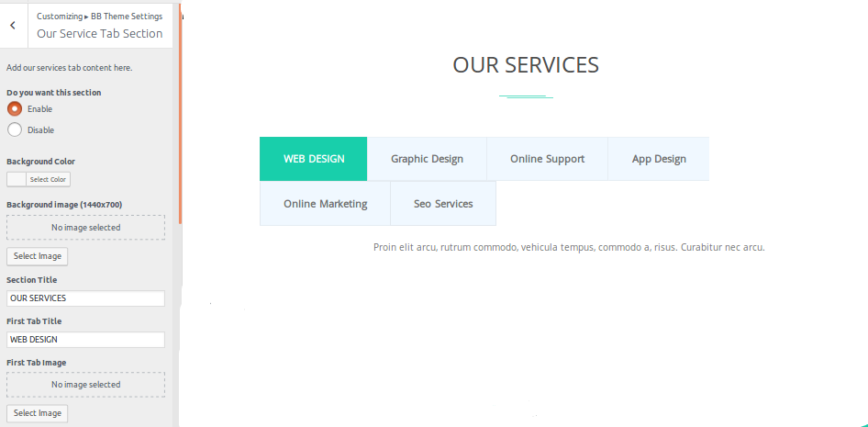Click the First Tab Title text field
868x427 pixels.
(x=85, y=340)
